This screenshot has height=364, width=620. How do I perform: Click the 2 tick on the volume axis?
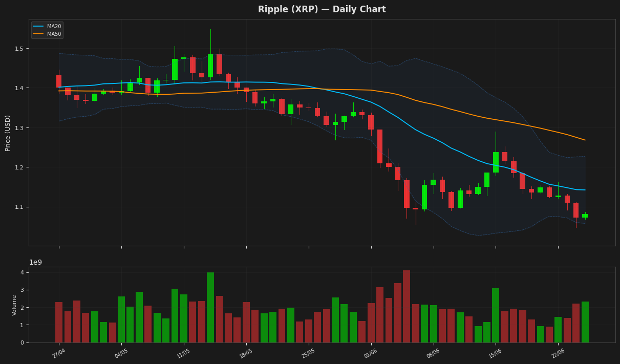point(23,308)
